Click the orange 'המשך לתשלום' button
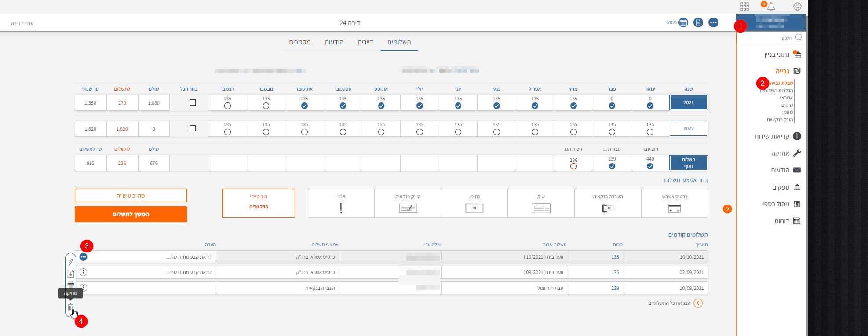The image size is (868, 336). pyautogui.click(x=131, y=214)
